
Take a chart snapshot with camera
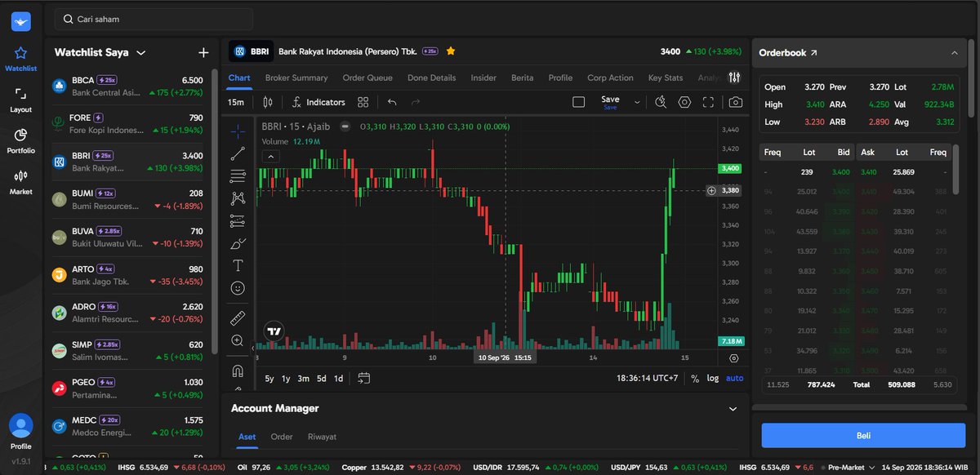(x=736, y=102)
